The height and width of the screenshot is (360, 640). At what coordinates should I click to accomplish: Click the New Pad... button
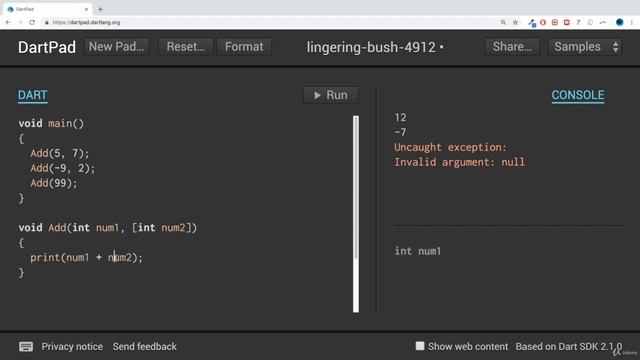(116, 47)
